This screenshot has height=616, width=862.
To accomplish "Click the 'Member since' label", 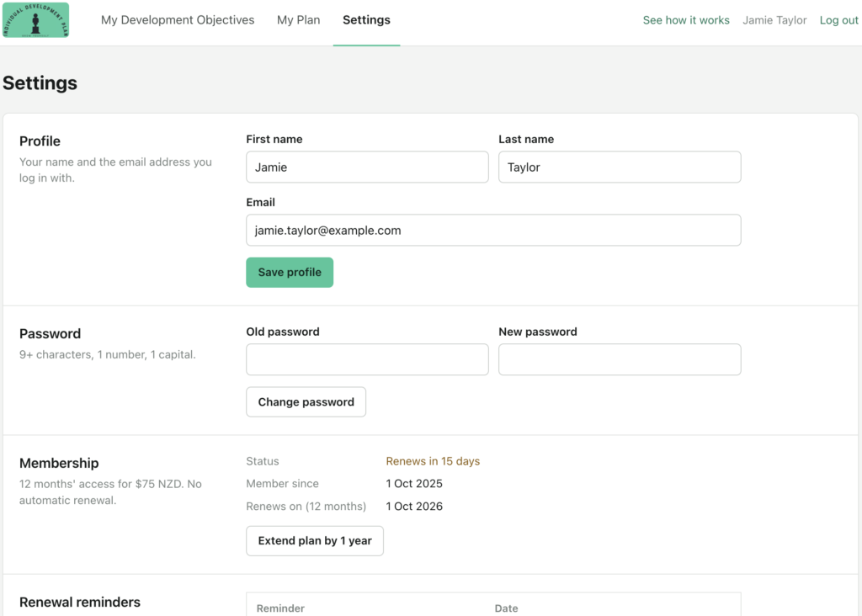I will [x=283, y=484].
